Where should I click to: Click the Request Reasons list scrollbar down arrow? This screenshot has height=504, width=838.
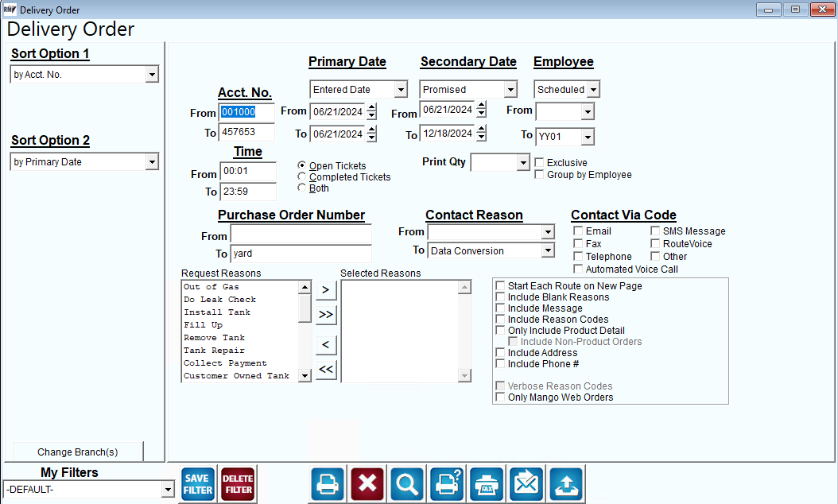pos(305,376)
